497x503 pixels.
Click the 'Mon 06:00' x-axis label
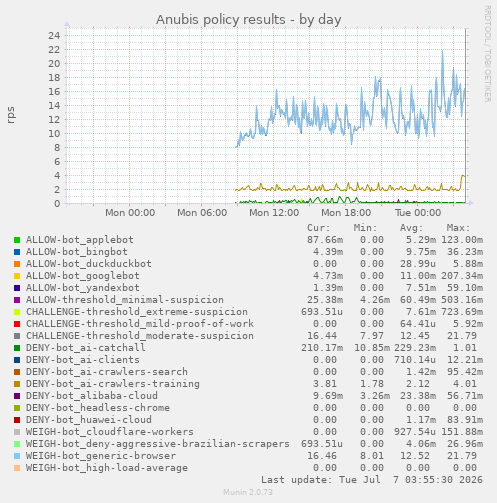click(202, 213)
